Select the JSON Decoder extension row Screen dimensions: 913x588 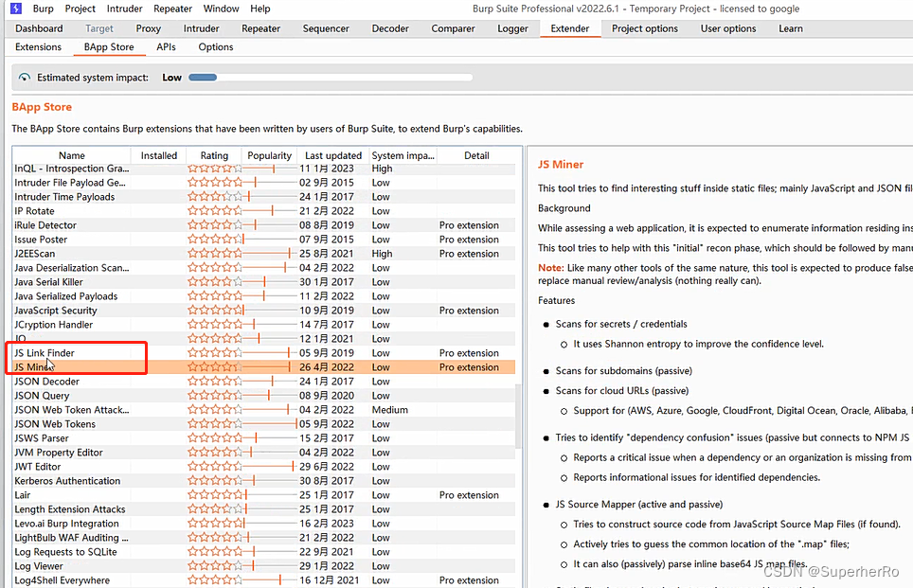tap(264, 382)
